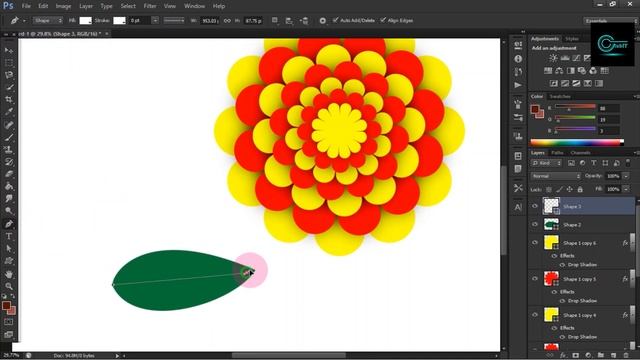Viewport: 640px width, 360px height.
Task: Add a layer mask
Action: [x=576, y=356]
